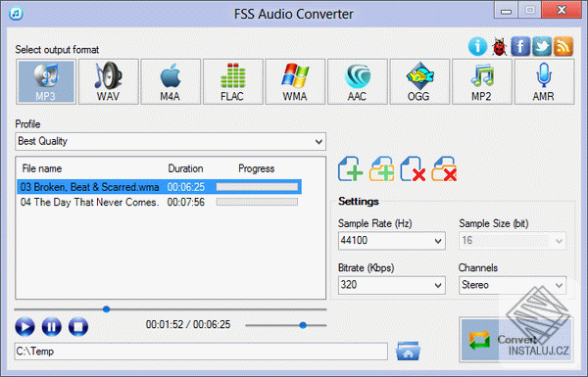This screenshot has width=588, height=377.
Task: Select OGG output format
Action: point(419,81)
